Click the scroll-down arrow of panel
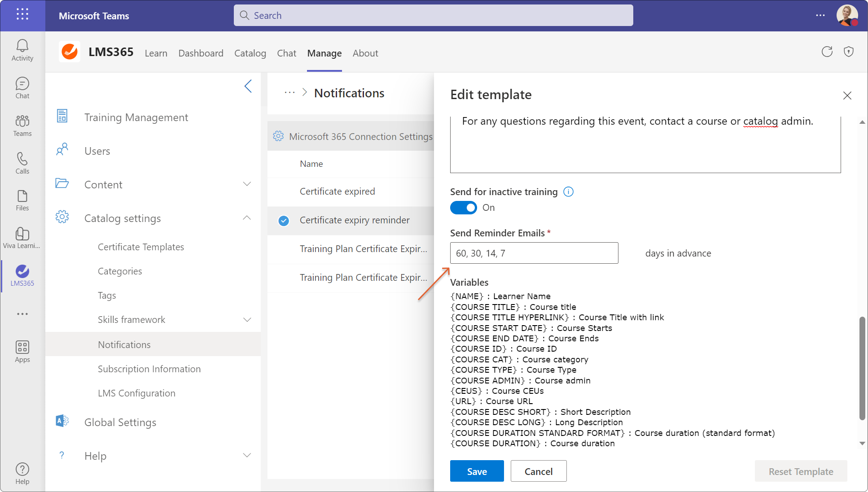 coord(862,443)
